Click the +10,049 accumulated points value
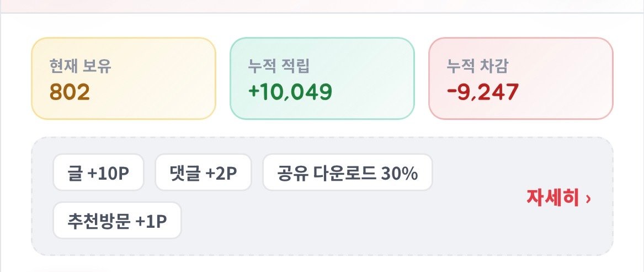 coord(290,92)
